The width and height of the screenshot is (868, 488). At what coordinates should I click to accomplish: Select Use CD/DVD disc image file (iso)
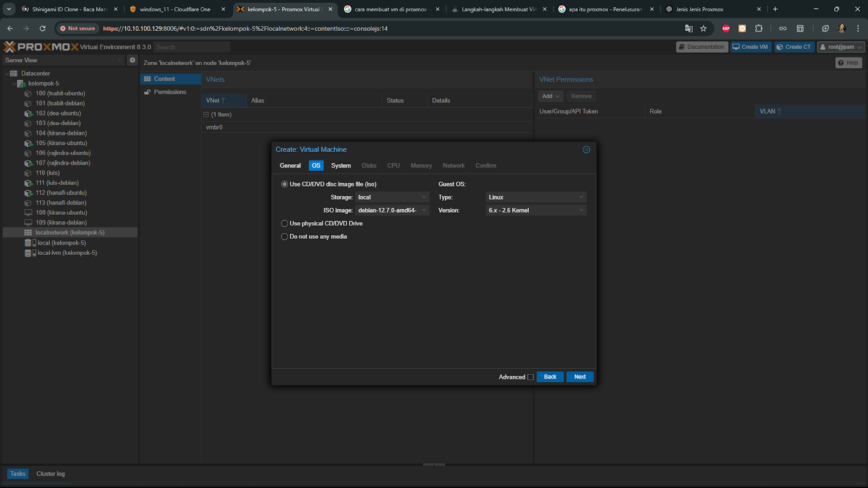click(x=284, y=184)
